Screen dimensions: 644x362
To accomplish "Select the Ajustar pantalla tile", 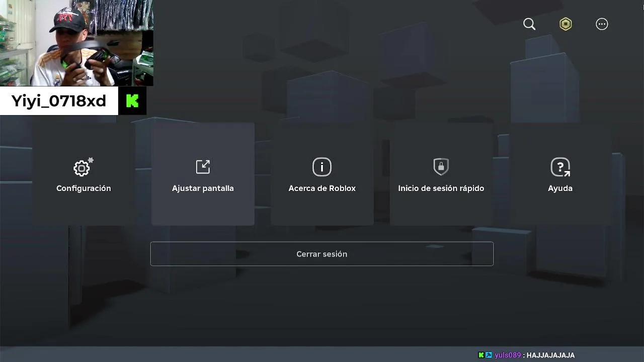I will tap(203, 174).
